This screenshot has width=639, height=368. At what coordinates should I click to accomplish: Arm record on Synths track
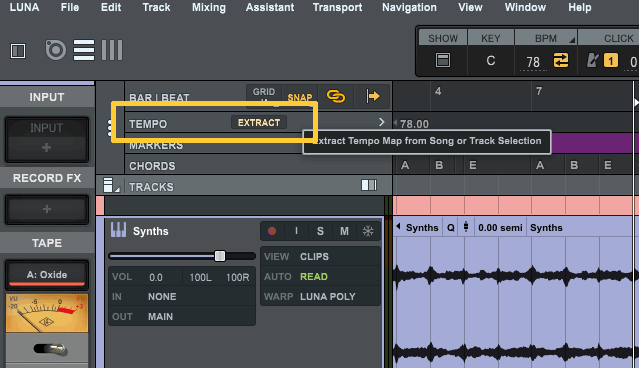click(272, 231)
